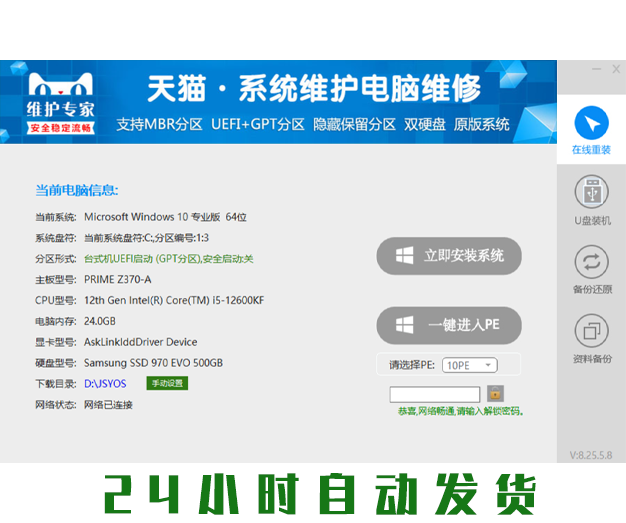Expand the 10PE selection dropdown
The width and height of the screenshot is (626, 523).
[470, 365]
